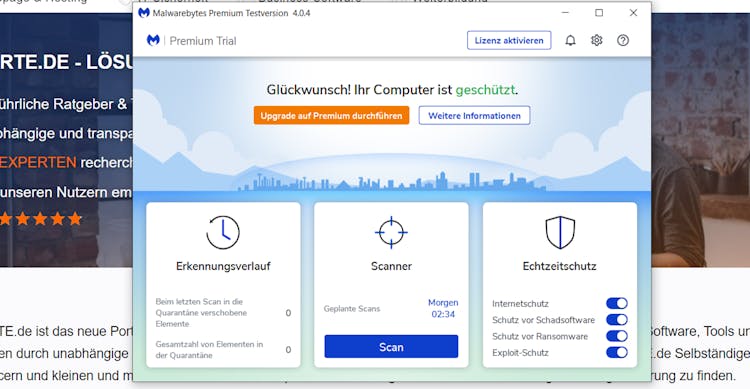Open the scheduled scan time Morgen 02:34
750x389 pixels.
coord(443,309)
